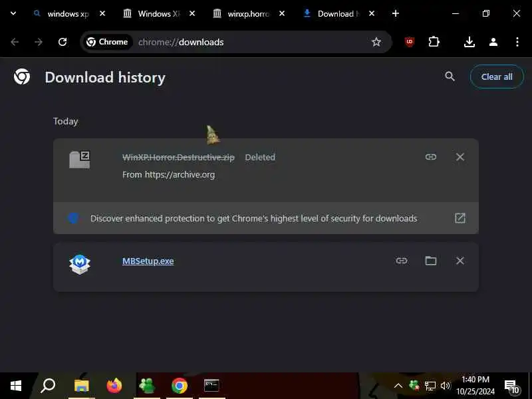The height and width of the screenshot is (399, 532).
Task: Click the zip file icon of WinXP.Horror.Destructive
Action: click(x=80, y=160)
